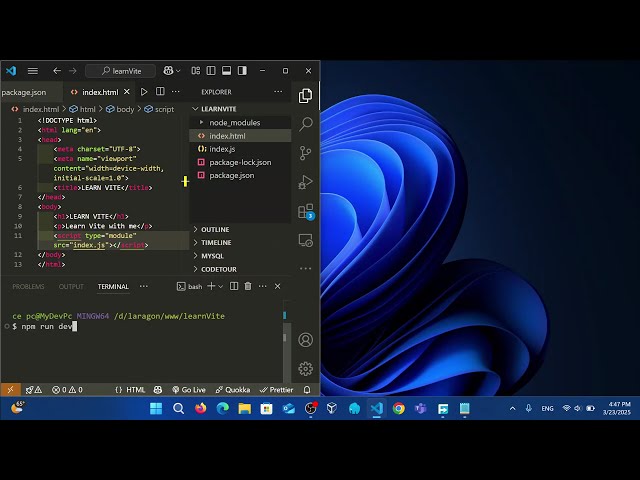Click the remote window status bar indicator
Image resolution: width=640 pixels, height=480 pixels.
click(x=11, y=390)
